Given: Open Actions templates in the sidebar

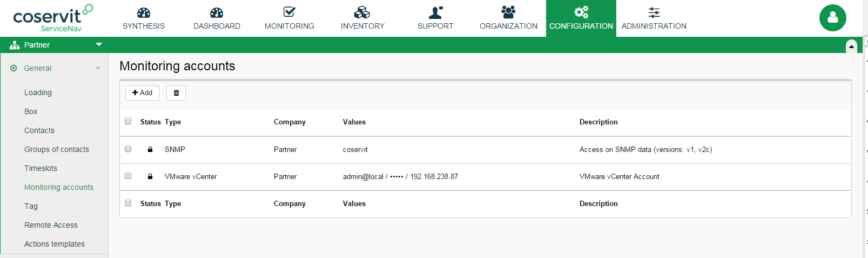Looking at the screenshot, I should click(x=55, y=244).
